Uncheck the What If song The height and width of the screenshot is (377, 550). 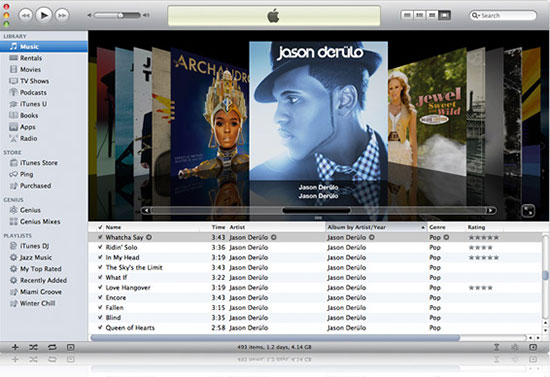pos(100,277)
